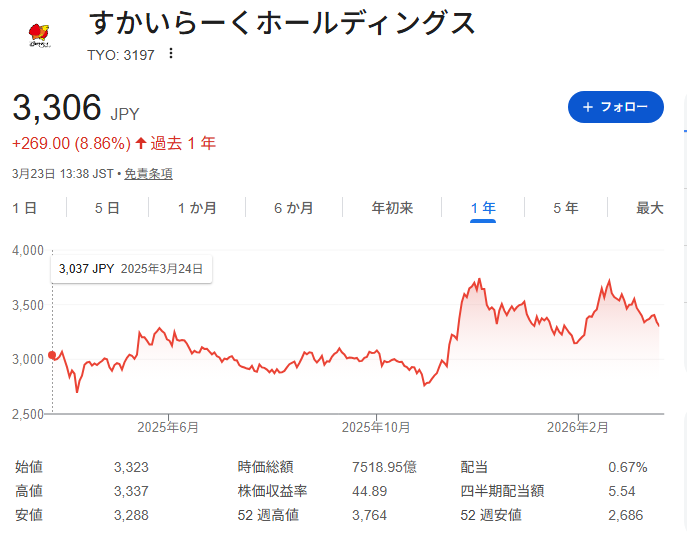Open the 免責条項 disclaimer link
Viewport: 687px width, 553px height.
(148, 174)
